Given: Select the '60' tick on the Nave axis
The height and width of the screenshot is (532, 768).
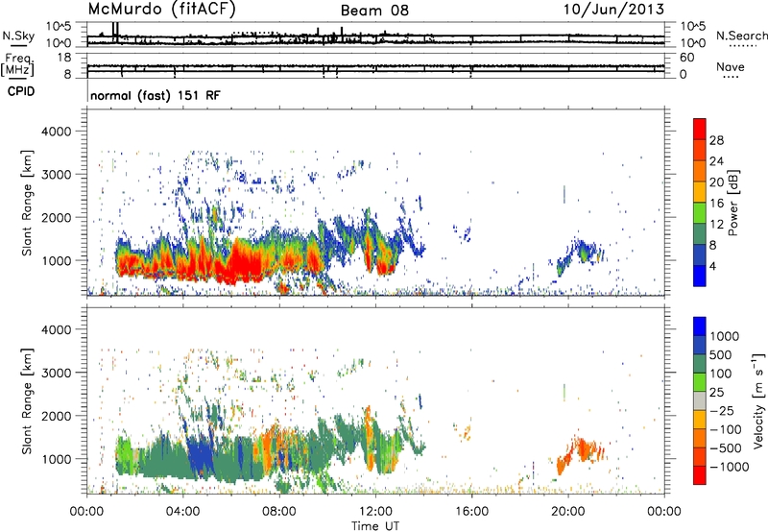Looking at the screenshot, I should coord(687,58).
